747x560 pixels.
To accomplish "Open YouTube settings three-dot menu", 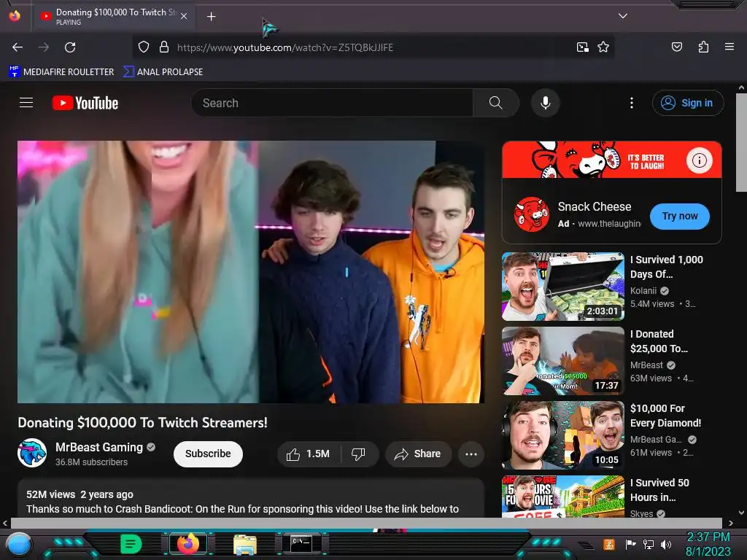I will click(632, 103).
